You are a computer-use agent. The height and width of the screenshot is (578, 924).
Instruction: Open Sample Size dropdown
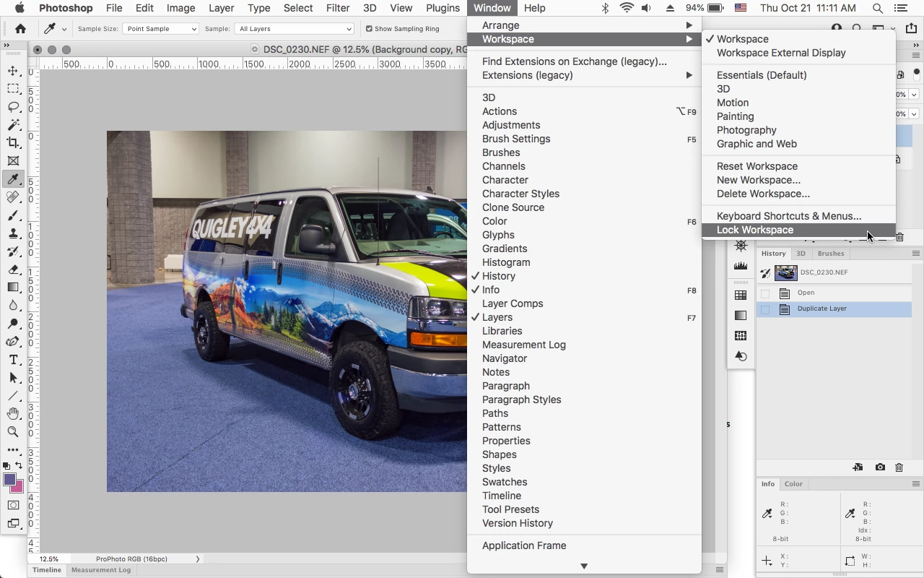pos(160,29)
